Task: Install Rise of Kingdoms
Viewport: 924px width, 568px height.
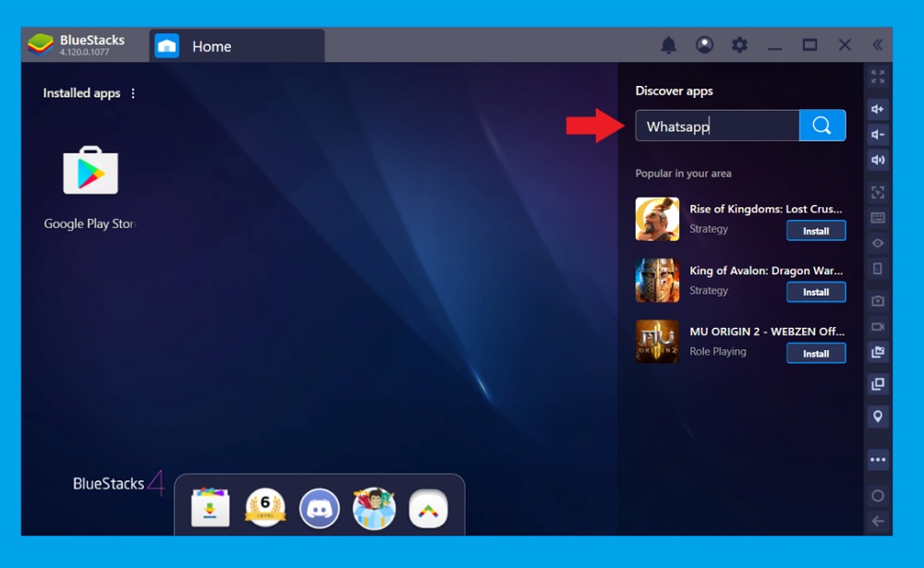Action: pyautogui.click(x=816, y=231)
